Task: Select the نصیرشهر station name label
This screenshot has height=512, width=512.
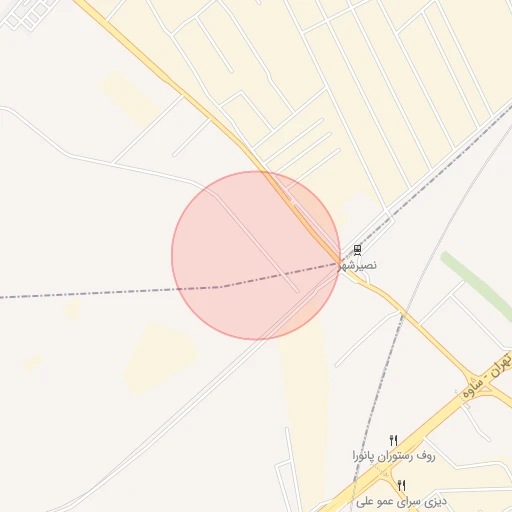Action: tap(358, 265)
